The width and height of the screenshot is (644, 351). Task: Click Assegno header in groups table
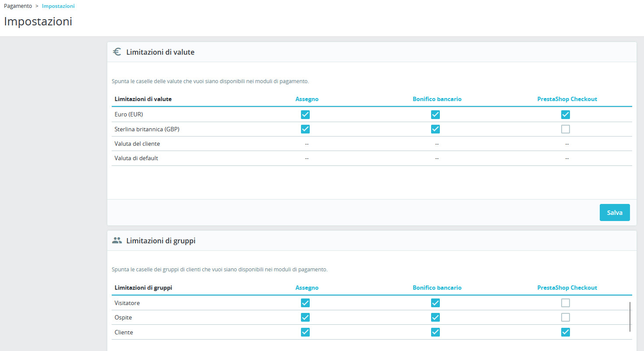pos(307,288)
